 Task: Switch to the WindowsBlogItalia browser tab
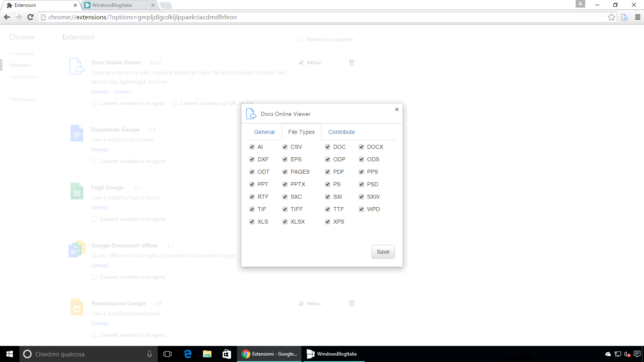point(120,5)
